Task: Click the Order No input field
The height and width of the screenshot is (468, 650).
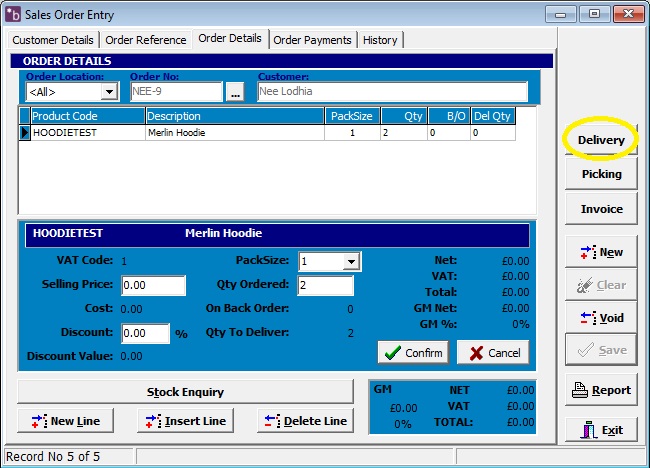Action: [176, 92]
